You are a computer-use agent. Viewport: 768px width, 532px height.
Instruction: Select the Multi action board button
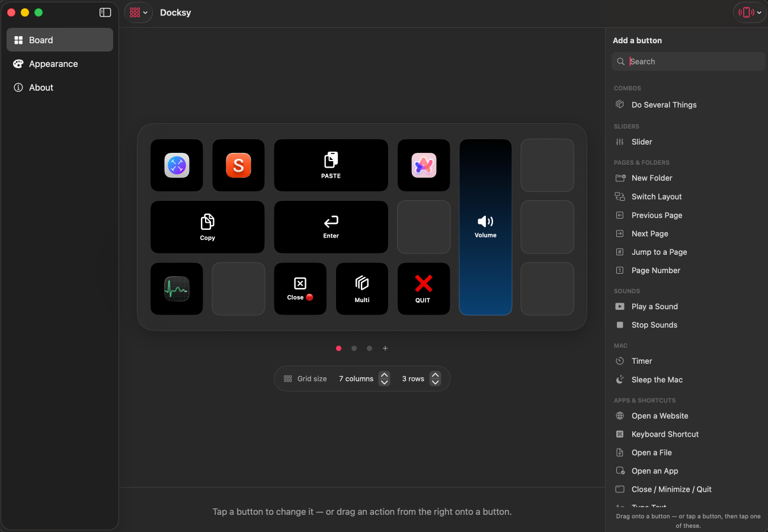(x=362, y=289)
